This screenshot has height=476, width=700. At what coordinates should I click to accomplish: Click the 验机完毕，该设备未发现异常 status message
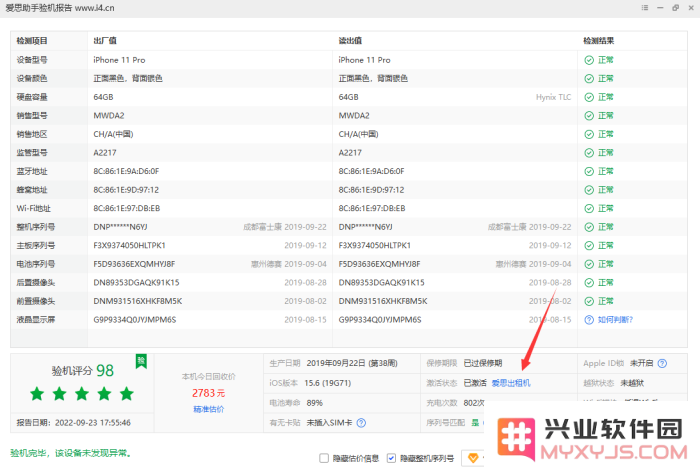(x=71, y=454)
